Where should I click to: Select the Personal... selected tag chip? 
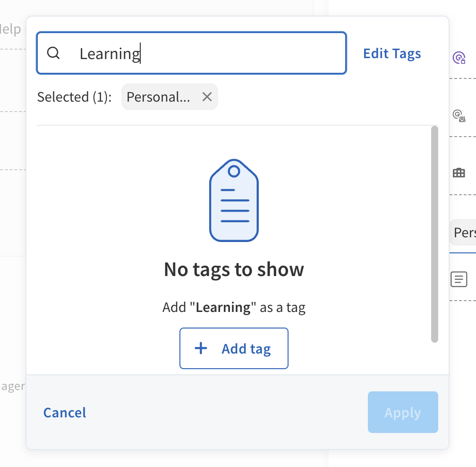pyautogui.click(x=158, y=97)
